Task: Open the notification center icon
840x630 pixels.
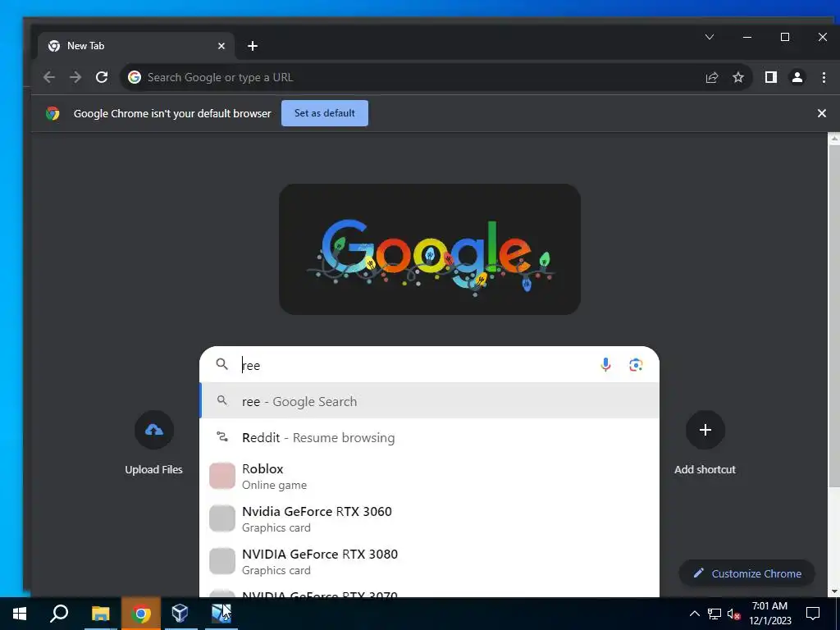Action: tap(813, 614)
